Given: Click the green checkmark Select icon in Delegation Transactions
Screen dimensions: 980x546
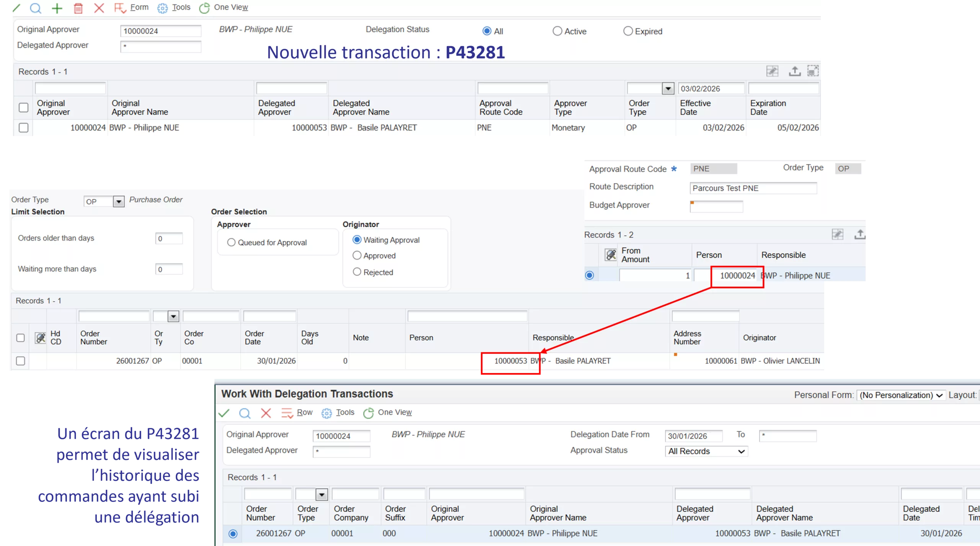Looking at the screenshot, I should 224,413.
